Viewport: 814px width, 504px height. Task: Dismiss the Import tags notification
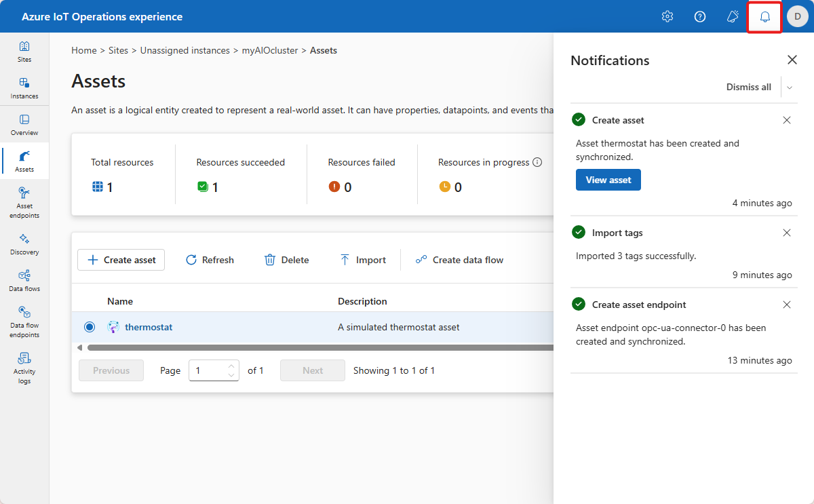pos(787,233)
